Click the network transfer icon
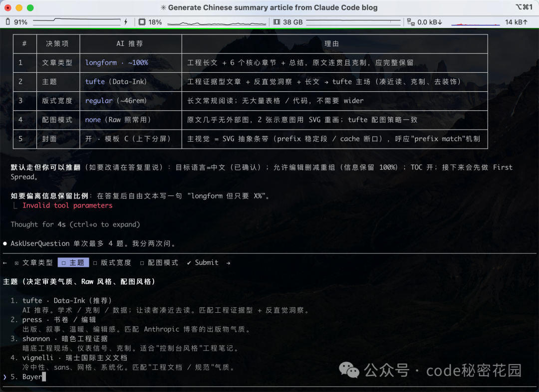 point(411,22)
